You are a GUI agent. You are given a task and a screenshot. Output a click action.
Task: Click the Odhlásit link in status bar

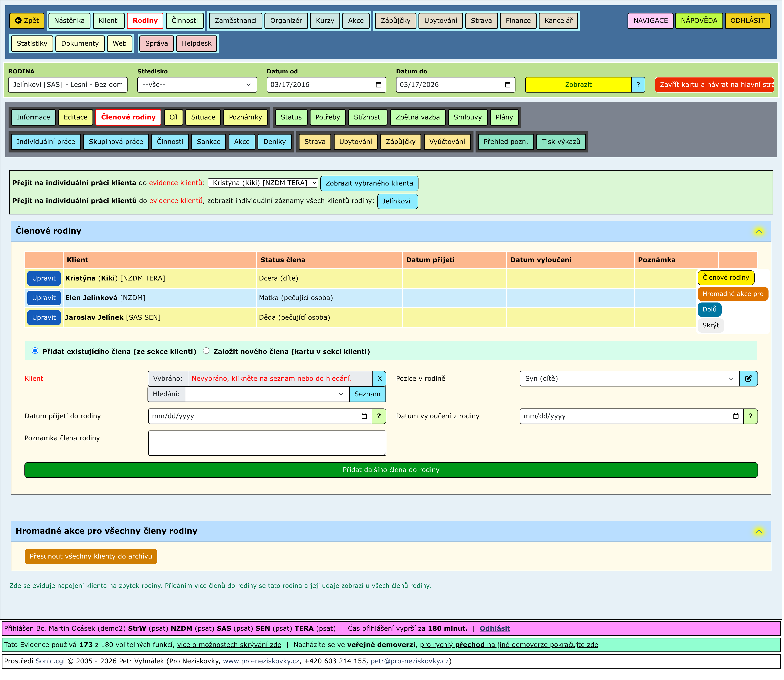(495, 629)
